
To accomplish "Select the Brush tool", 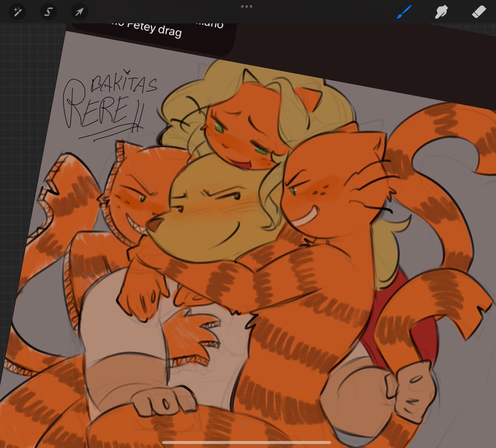I will click(404, 12).
